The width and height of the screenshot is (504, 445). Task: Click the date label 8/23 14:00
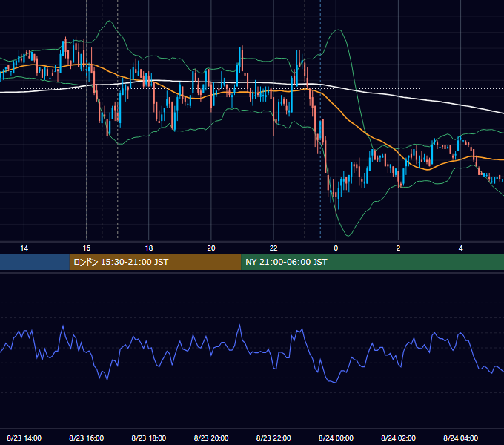24,438
